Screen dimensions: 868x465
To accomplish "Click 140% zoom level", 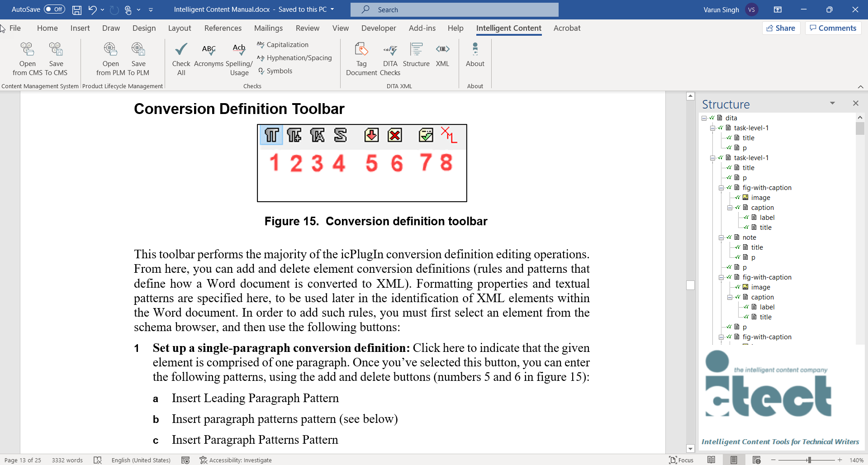I will click(856, 460).
